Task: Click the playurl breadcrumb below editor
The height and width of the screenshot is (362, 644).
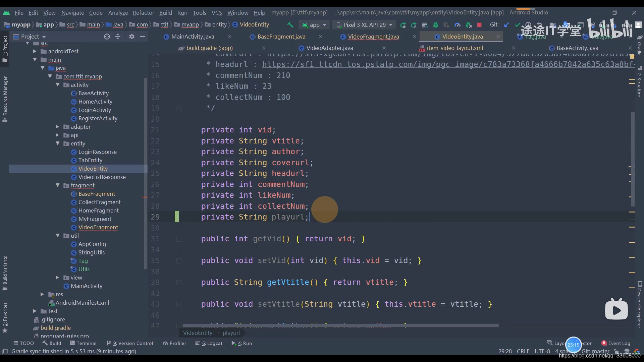Action: pyautogui.click(x=231, y=333)
